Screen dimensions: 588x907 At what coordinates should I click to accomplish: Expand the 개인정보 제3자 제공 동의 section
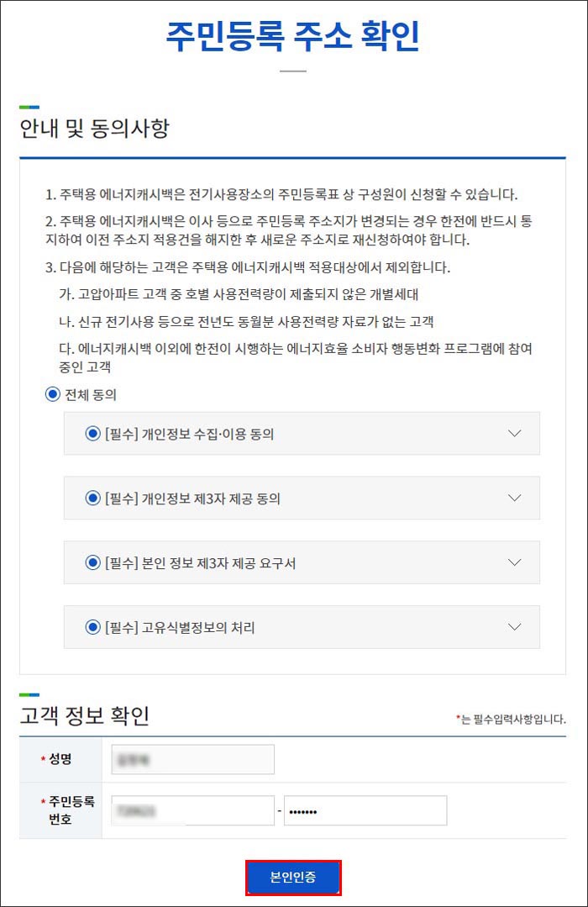coord(516,498)
